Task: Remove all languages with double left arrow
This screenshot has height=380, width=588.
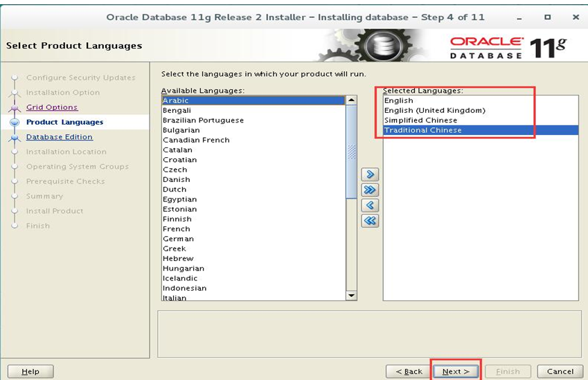Action: (x=370, y=221)
